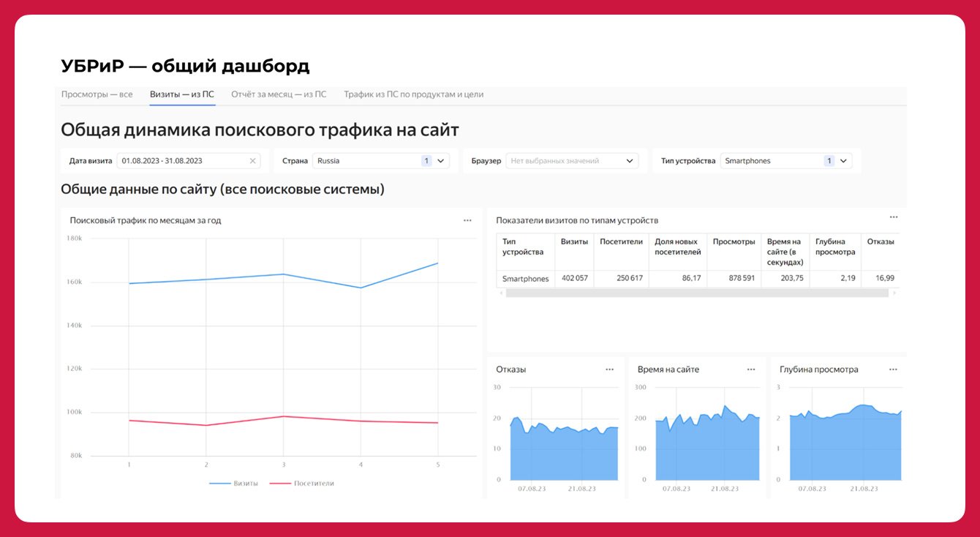980x537 pixels.
Task: Open the Отчёт за месяц — из ПС tab
Action: (279, 94)
